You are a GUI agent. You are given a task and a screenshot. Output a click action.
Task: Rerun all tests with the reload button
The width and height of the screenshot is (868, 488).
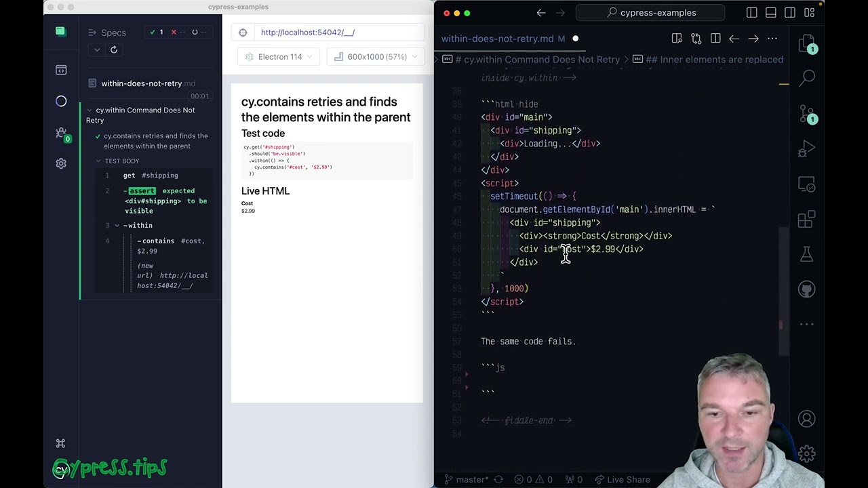click(x=114, y=49)
